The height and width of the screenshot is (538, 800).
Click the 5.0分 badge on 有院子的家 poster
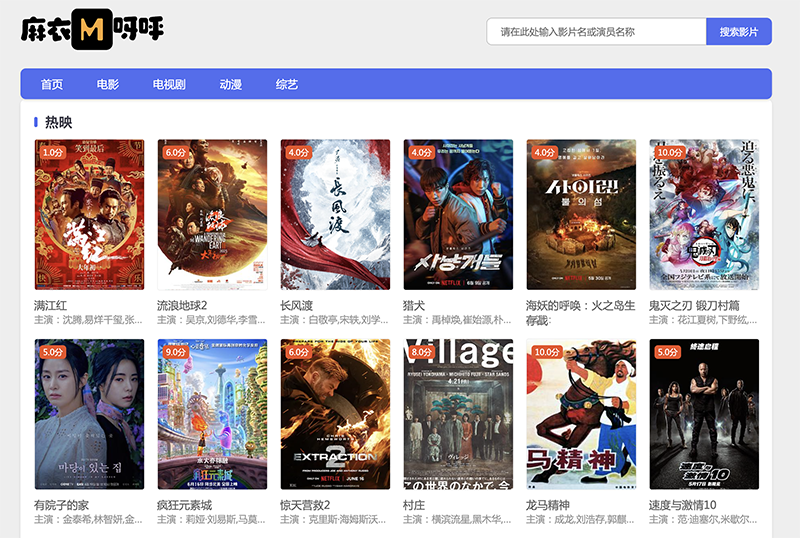point(53,352)
